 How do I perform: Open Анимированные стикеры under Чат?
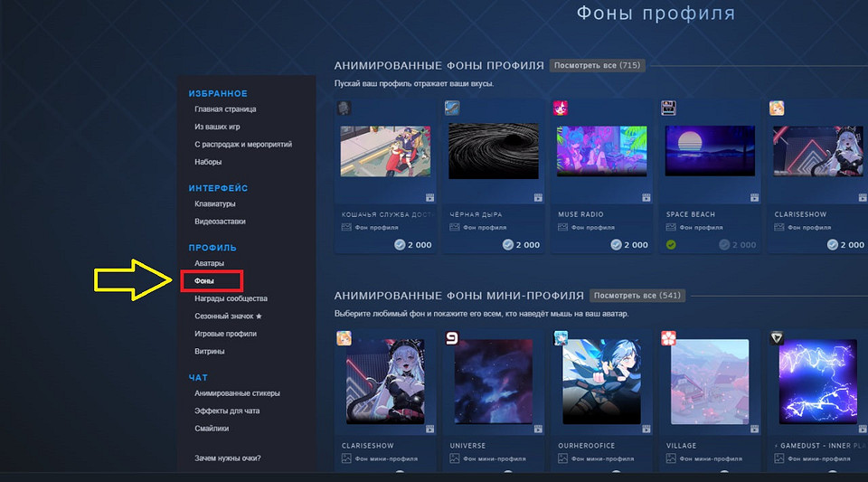coord(237,393)
